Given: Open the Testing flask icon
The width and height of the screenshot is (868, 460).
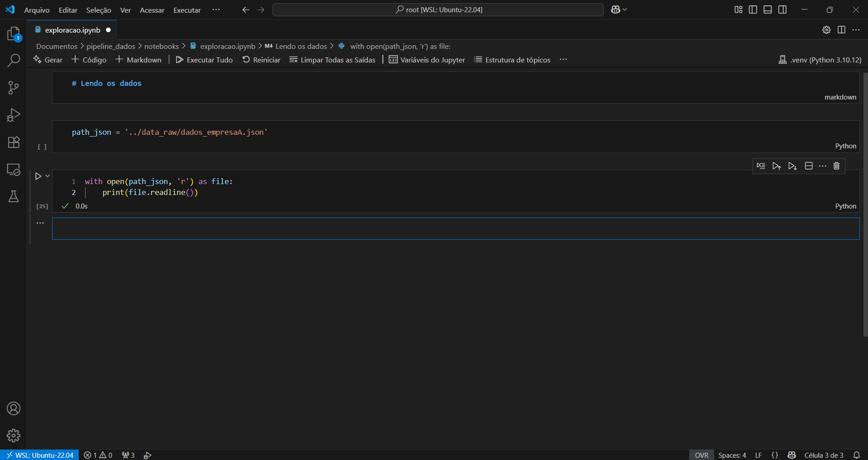Looking at the screenshot, I should click(14, 196).
